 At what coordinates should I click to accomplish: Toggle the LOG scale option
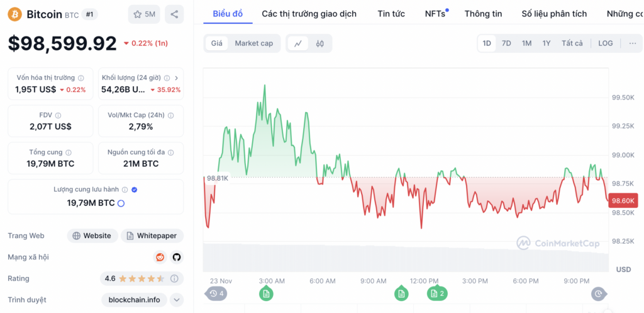(606, 43)
